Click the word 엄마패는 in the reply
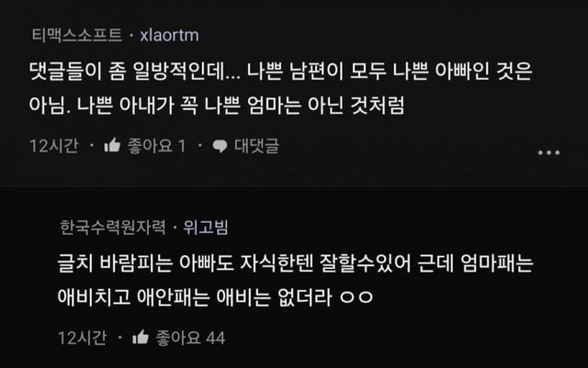Screen dimensions: 588x368 click(497, 263)
